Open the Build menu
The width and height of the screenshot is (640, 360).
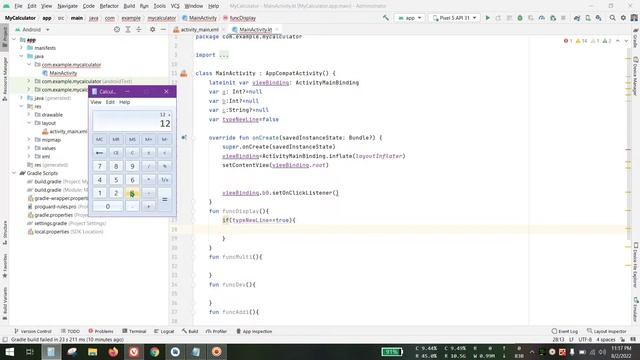(129, 6)
